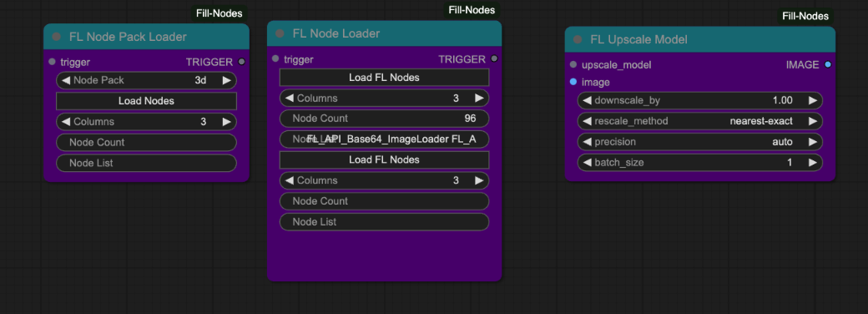868x314 pixels.
Task: Collapse the FL Node Pack Loader node via its title dot
Action: (x=57, y=37)
